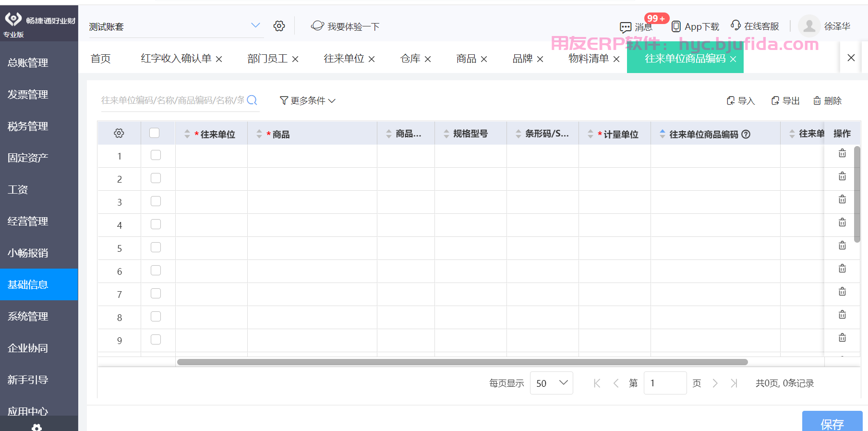
Task: Focus the page number input
Action: click(x=665, y=383)
